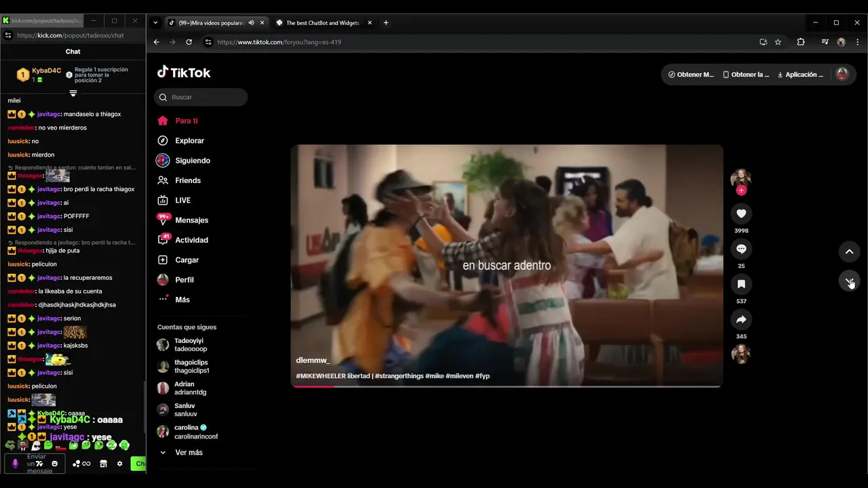This screenshot has height=488, width=868.
Task: Open browser extensions puzzle icon
Action: pos(801,42)
